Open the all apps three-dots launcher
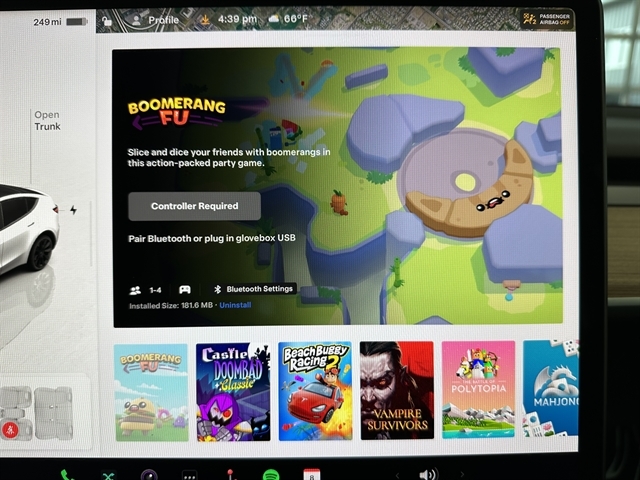The width and height of the screenshot is (640, 480). pos(189,476)
